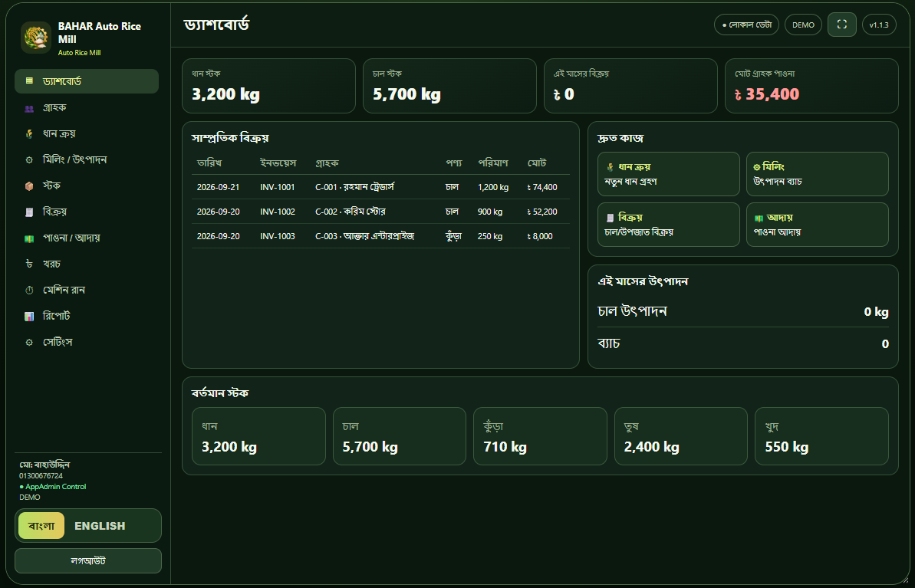
Task: Click the স্টক box icon in sidebar
Action: [29, 186]
